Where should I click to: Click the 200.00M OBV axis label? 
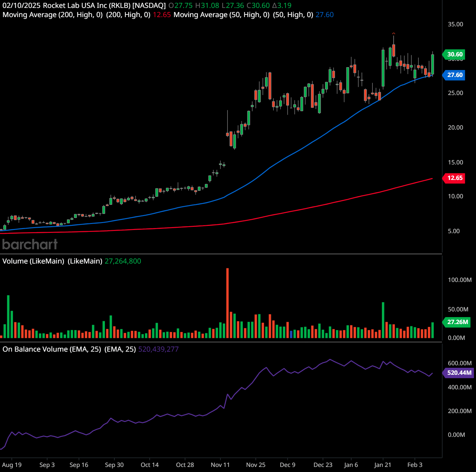(460, 411)
